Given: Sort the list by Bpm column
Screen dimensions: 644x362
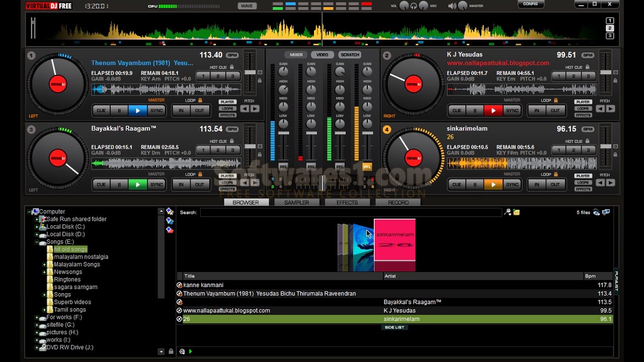Looking at the screenshot, I should pos(598,276).
